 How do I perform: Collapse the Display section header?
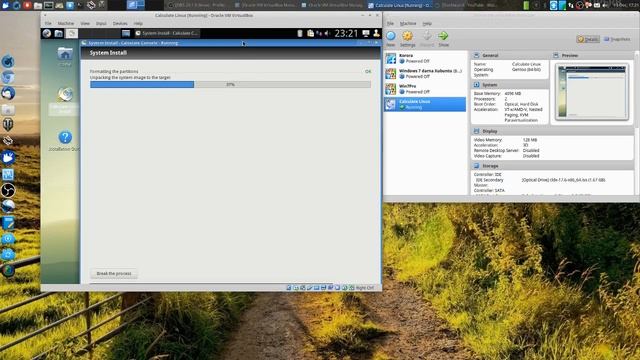point(552,131)
